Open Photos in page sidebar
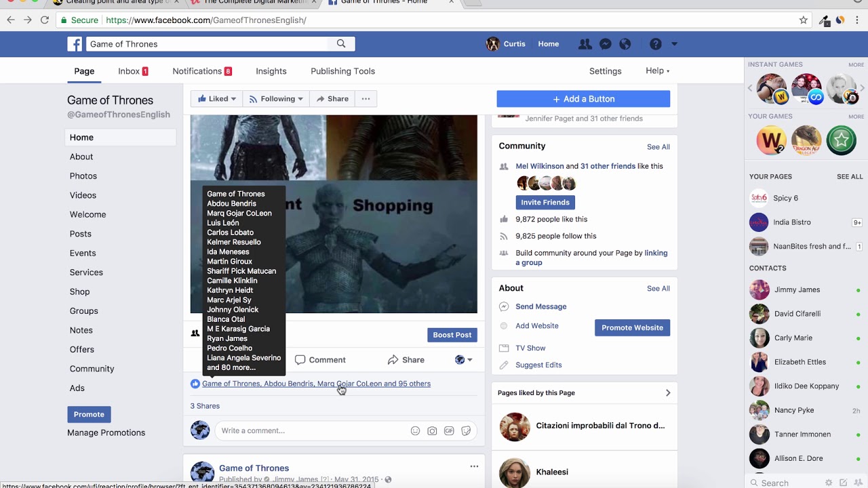This screenshot has height=488, width=868. (83, 176)
